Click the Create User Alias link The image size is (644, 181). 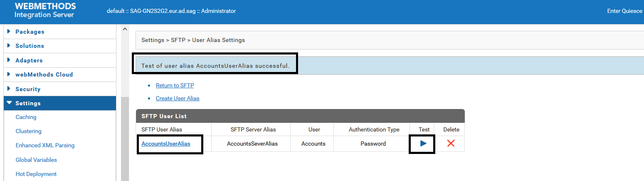(178, 98)
